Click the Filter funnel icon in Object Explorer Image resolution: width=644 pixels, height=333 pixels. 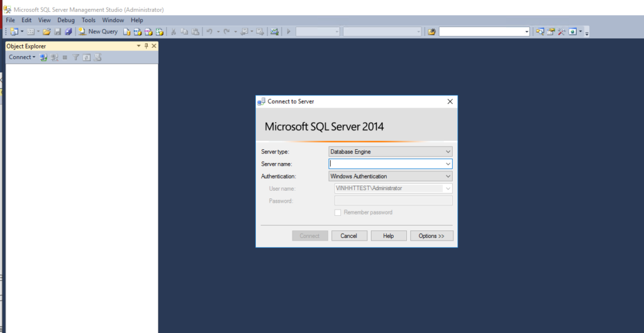point(75,57)
